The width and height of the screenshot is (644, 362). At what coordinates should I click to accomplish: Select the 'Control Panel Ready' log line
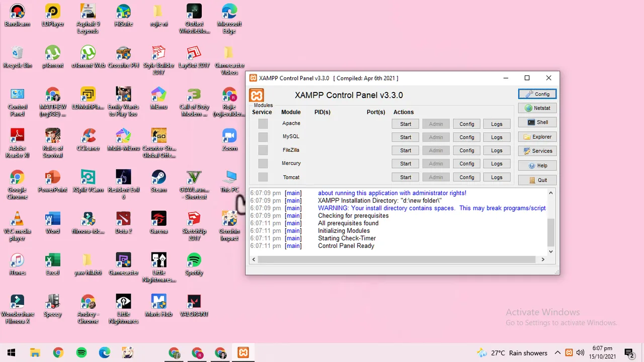346,246
